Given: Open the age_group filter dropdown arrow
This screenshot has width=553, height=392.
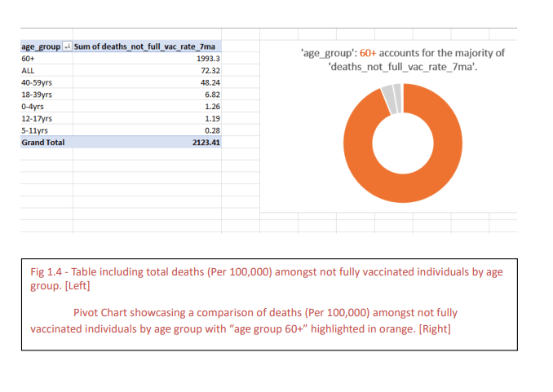Looking at the screenshot, I should click(68, 46).
